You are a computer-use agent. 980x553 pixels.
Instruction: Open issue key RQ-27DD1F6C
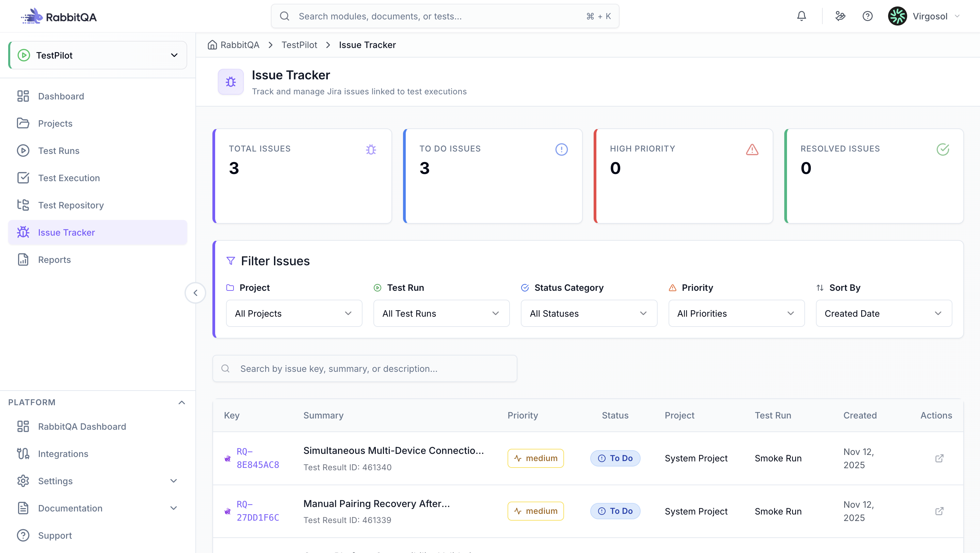(258, 511)
